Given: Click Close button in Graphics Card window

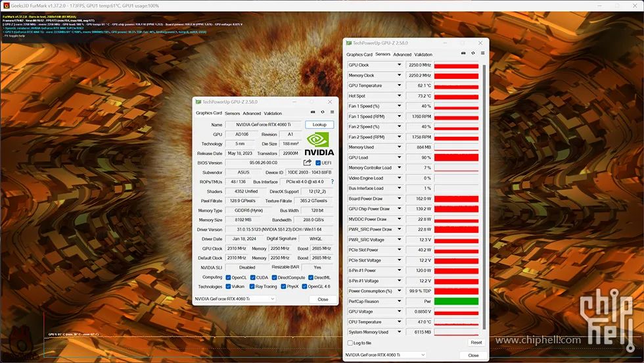Looking at the screenshot, I should 323,299.
